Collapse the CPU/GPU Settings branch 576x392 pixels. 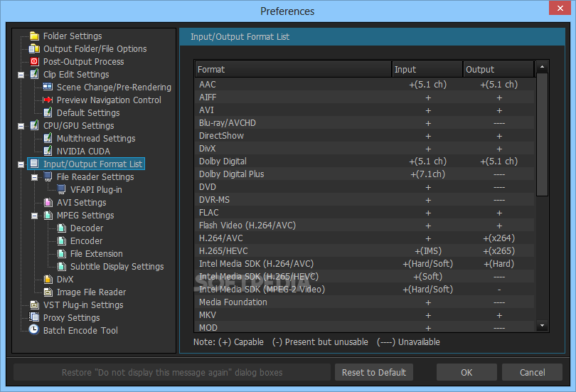pos(21,127)
